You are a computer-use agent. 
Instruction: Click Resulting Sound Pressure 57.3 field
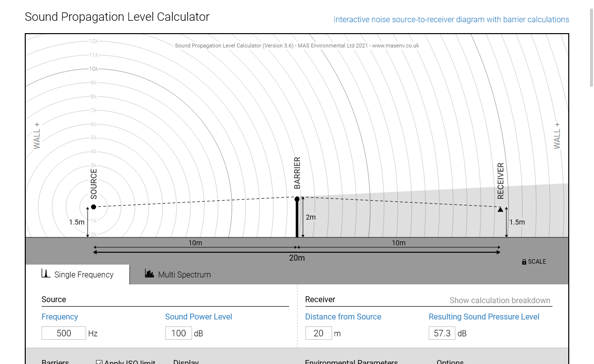(x=442, y=333)
